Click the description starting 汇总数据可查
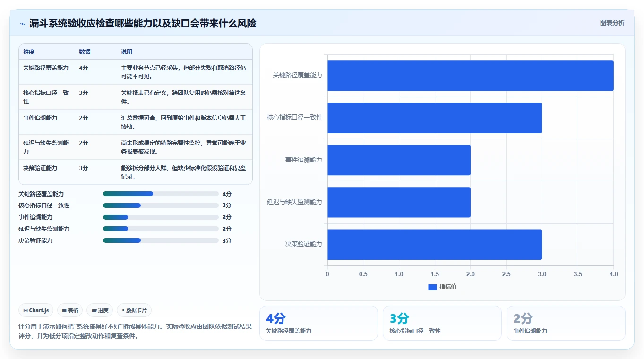Screen dimensions: 644x359 pos(183,122)
